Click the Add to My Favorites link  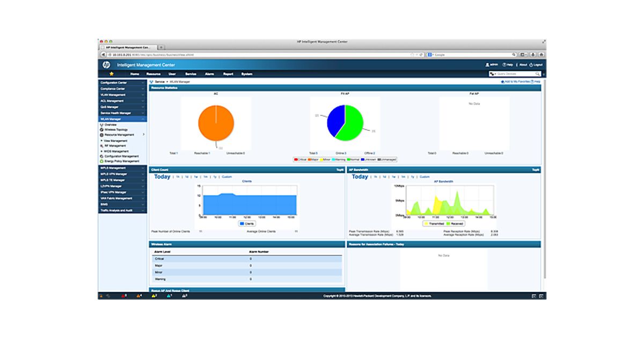(x=516, y=82)
